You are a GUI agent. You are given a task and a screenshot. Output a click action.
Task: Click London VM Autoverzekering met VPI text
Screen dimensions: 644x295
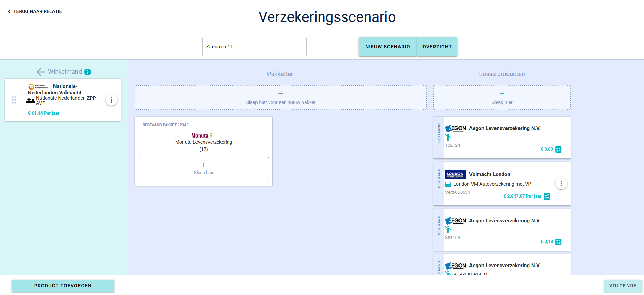[x=493, y=184]
